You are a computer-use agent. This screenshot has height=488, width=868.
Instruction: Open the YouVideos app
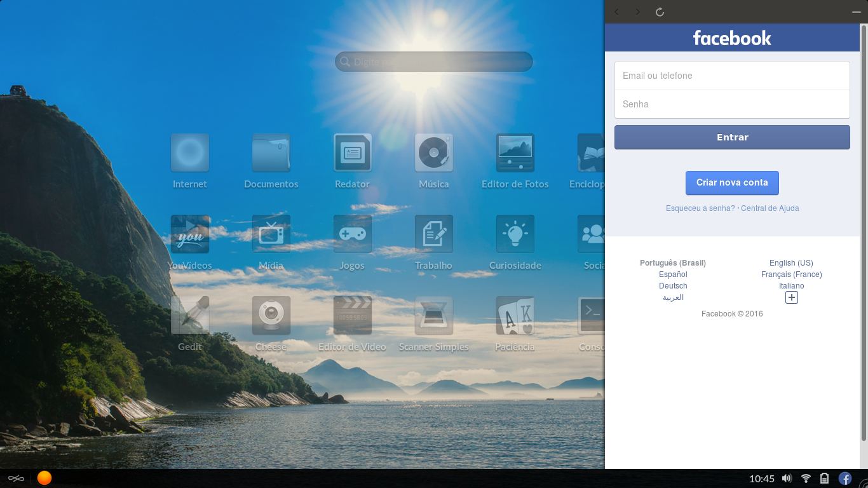pyautogui.click(x=190, y=234)
